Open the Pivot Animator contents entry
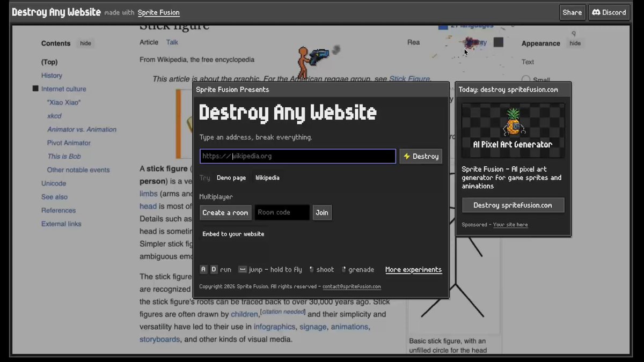The height and width of the screenshot is (362, 644). click(69, 143)
